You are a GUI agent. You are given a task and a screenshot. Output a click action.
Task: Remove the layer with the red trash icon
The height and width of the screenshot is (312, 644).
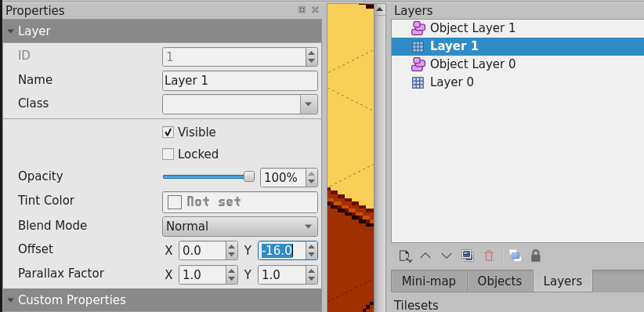click(488, 256)
